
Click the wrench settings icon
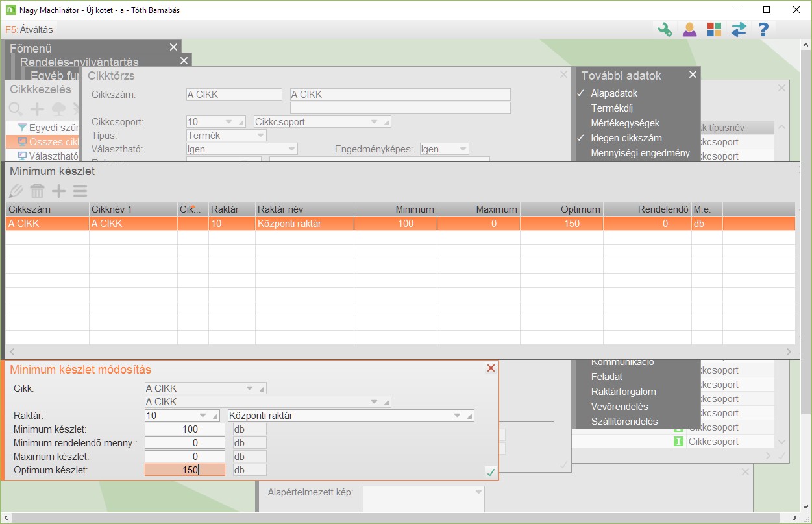click(x=665, y=30)
